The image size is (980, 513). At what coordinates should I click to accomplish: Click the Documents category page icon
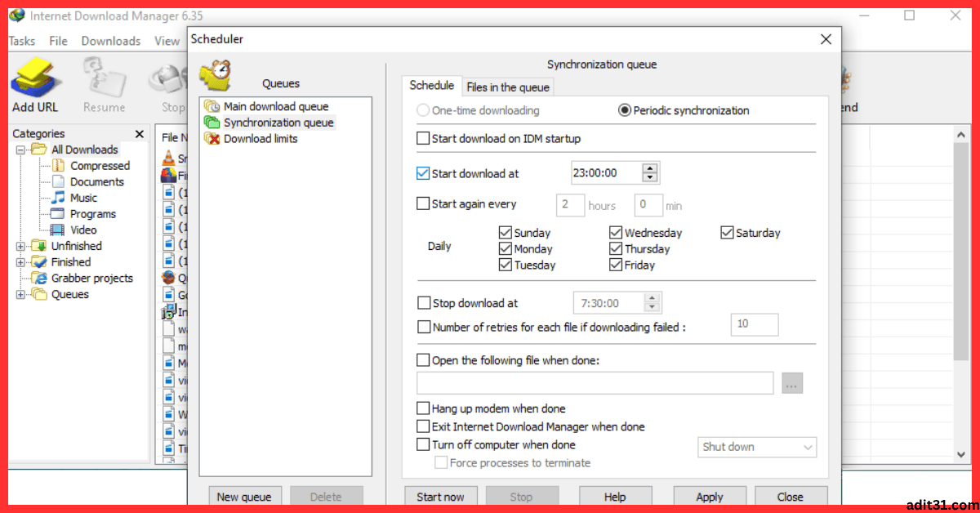pos(58,181)
